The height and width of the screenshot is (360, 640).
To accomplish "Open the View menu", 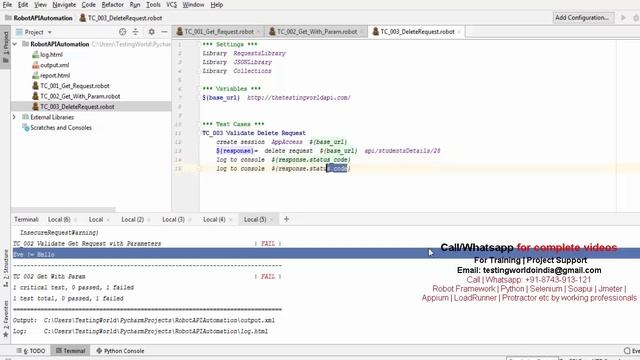I will click(40, 5).
